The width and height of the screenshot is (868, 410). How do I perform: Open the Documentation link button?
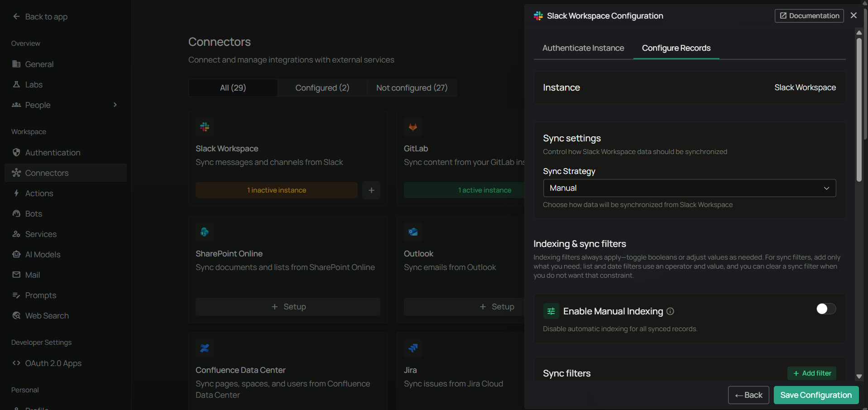point(809,16)
